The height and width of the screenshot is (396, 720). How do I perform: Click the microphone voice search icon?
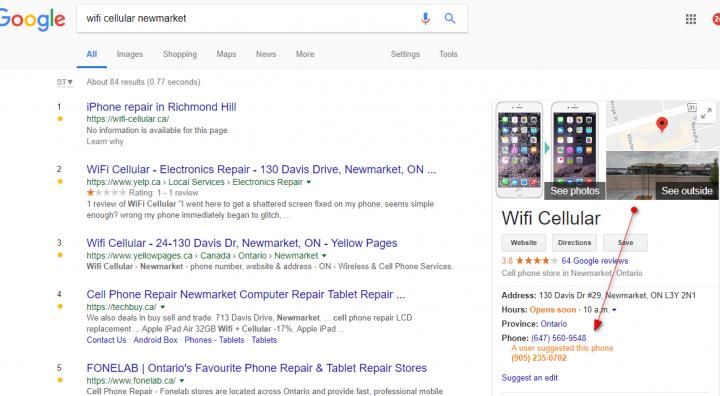pyautogui.click(x=426, y=18)
